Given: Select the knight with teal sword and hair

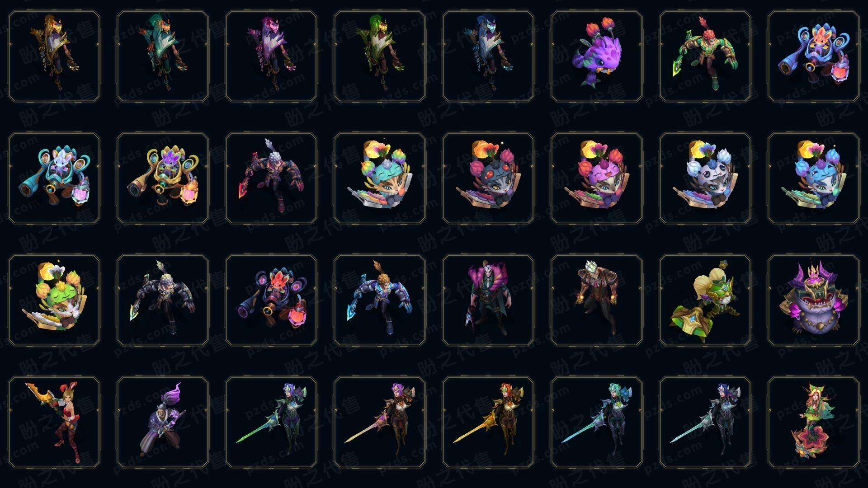Looking at the screenshot, I should click(597, 422).
